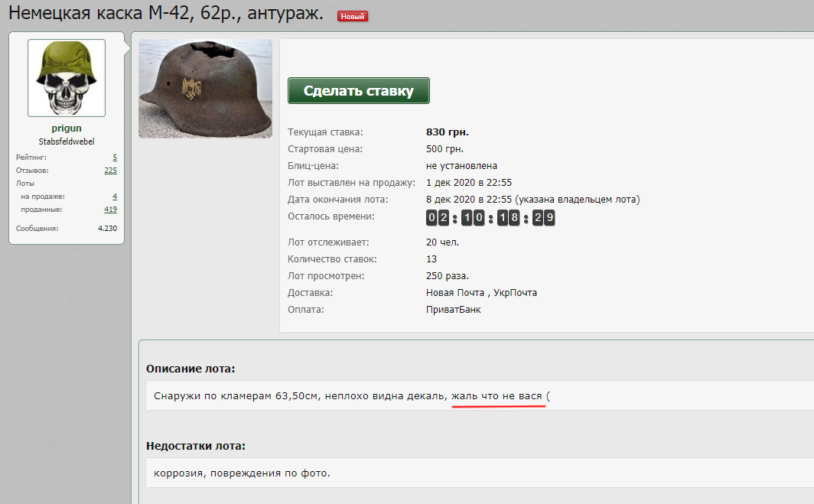Click the bid count value 13
The width and height of the screenshot is (814, 504).
[431, 259]
